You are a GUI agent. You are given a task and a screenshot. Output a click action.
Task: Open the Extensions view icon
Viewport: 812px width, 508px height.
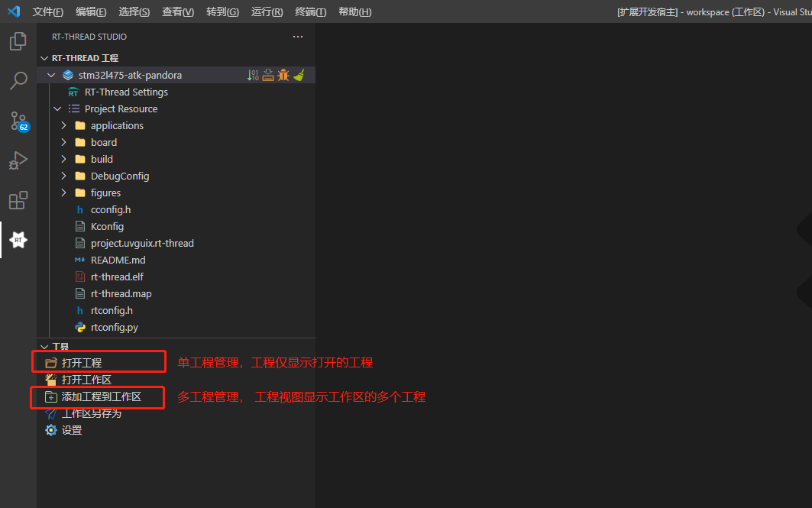[x=18, y=200]
